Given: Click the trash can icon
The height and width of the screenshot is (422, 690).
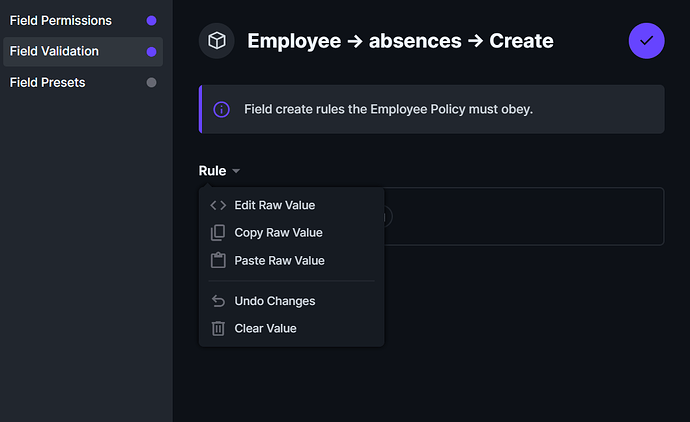Looking at the screenshot, I should 218,328.
